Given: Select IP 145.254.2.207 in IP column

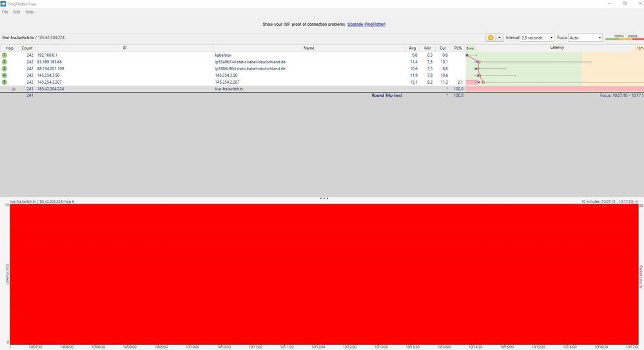Looking at the screenshot, I should click(49, 82).
